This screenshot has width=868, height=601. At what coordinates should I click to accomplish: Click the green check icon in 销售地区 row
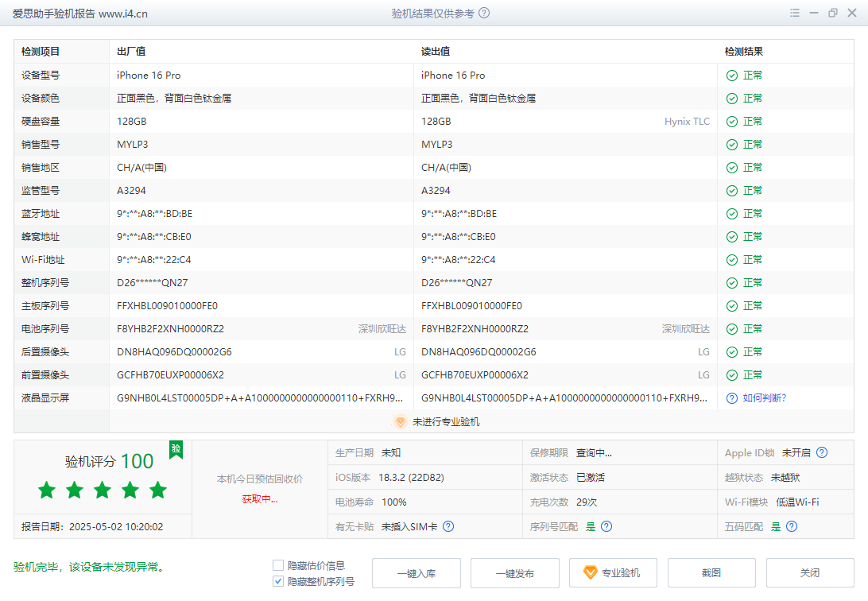(x=732, y=168)
